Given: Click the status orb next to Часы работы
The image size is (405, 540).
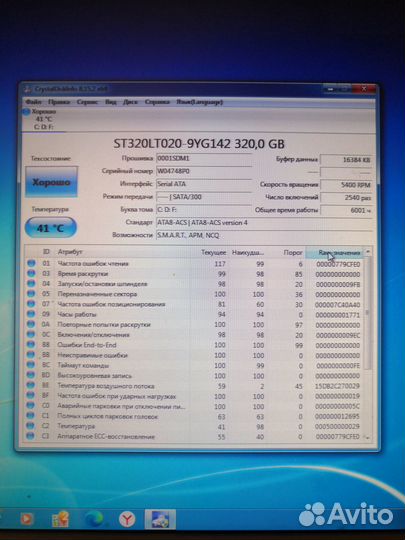Looking at the screenshot, I should [31, 314].
